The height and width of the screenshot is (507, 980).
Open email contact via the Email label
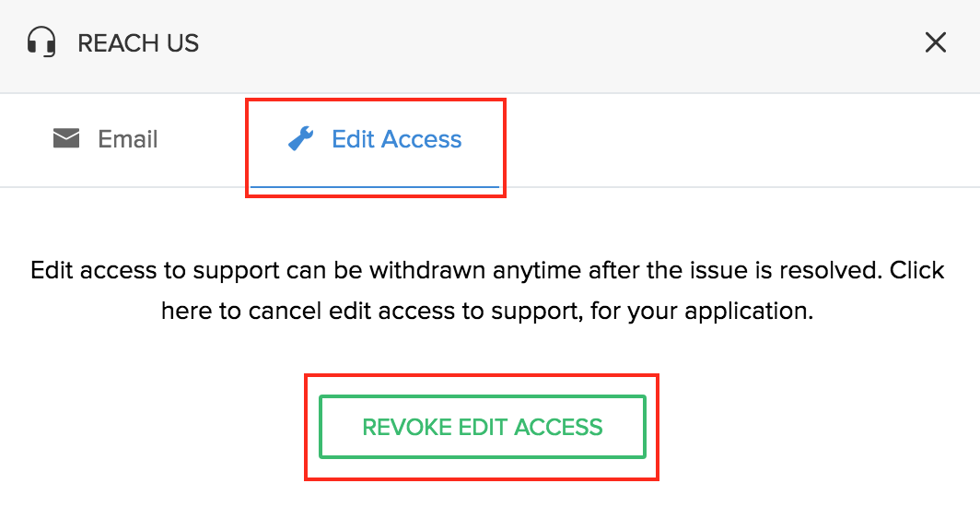127,139
